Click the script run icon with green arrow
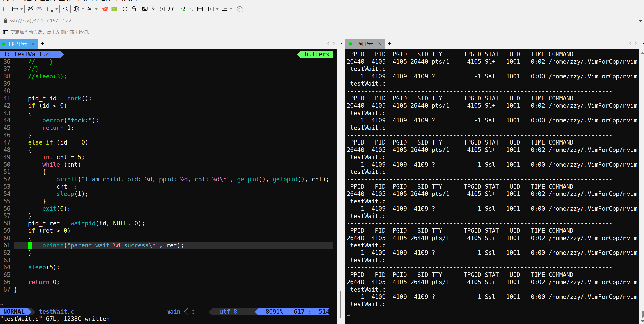The width and height of the screenshot is (644, 324). click(x=182, y=9)
